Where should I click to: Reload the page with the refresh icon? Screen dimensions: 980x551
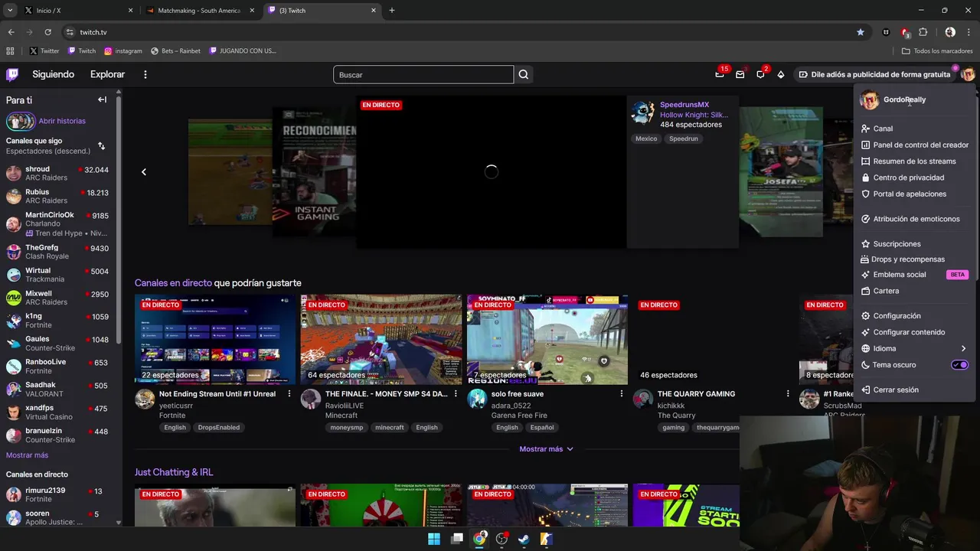point(47,32)
